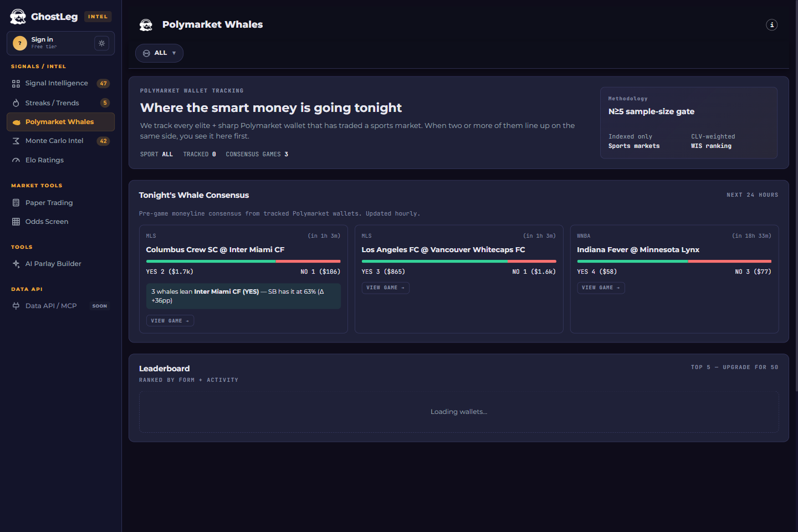Screen dimensions: 798x532
Task: Click the Monte Carlo Intel sigma icon
Action: click(x=16, y=141)
